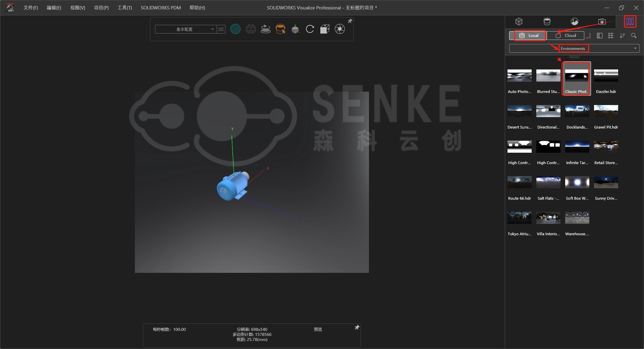This screenshot has width=644, height=349.
Task: Open the Models tab cube icon
Action: pyautogui.click(x=519, y=22)
